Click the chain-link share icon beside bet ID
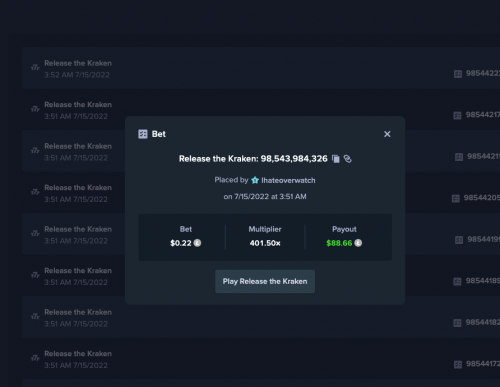This screenshot has height=387, width=500. [347, 159]
